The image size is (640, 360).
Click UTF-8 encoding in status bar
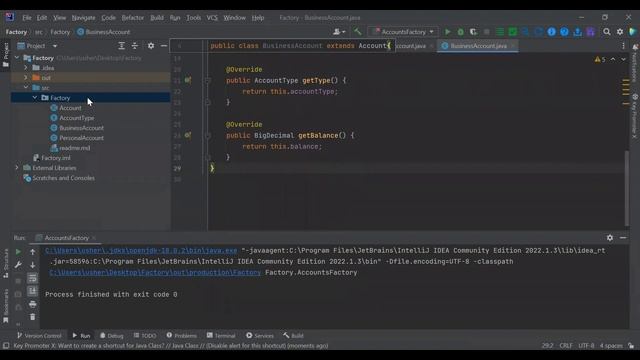coord(586,345)
